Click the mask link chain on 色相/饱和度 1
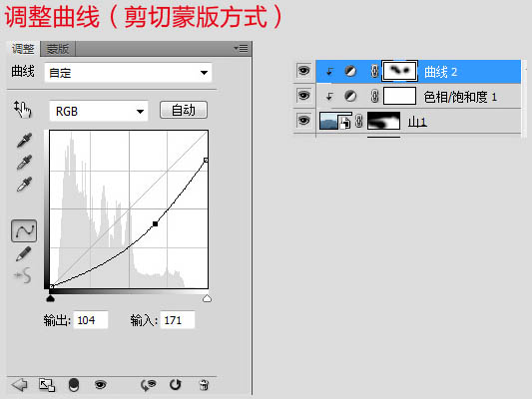This screenshot has height=399, width=532. coord(374,96)
